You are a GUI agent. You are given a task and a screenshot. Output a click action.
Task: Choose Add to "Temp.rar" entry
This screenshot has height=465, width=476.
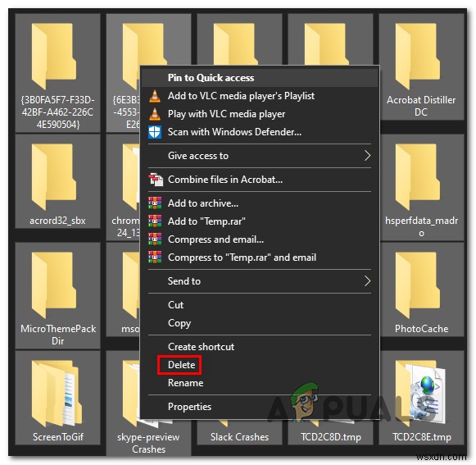pyautogui.click(x=260, y=221)
